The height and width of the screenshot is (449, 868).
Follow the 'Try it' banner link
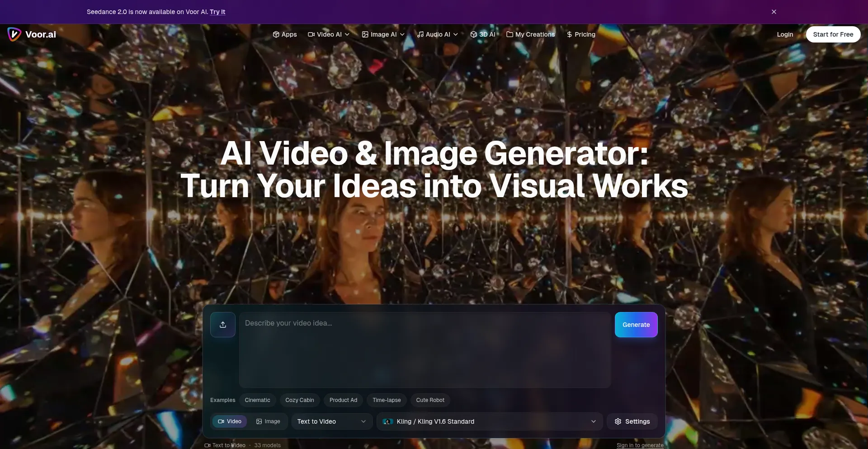pyautogui.click(x=217, y=12)
